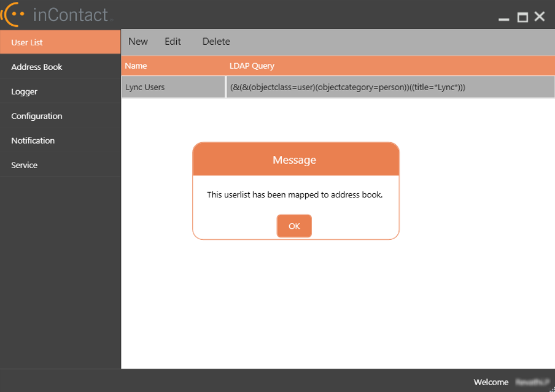
Task: Close the inContact window
Action: tap(540, 17)
